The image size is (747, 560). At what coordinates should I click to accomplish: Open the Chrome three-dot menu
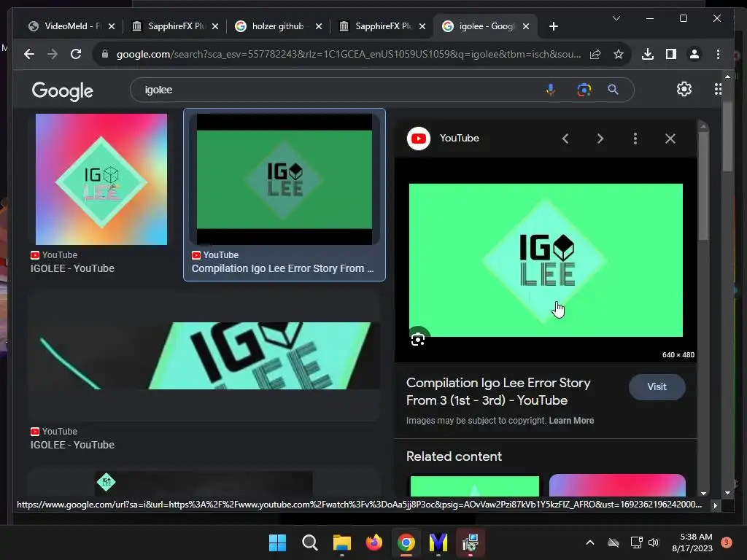click(x=718, y=54)
